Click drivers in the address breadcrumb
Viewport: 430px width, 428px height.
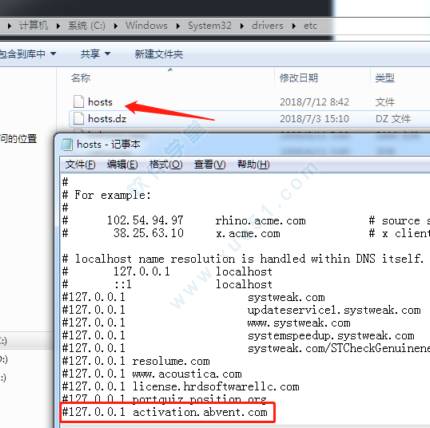pyautogui.click(x=267, y=26)
